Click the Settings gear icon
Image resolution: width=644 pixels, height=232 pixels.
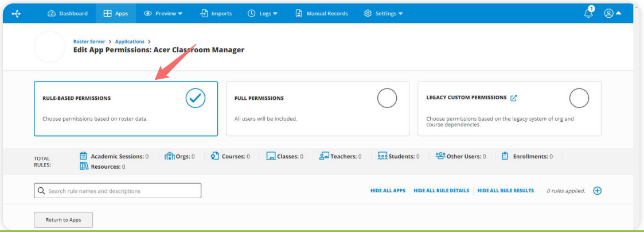pos(368,14)
